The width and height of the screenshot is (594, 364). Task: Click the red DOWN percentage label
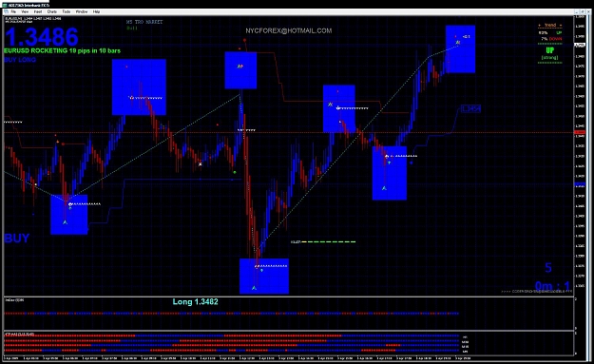(x=555, y=39)
